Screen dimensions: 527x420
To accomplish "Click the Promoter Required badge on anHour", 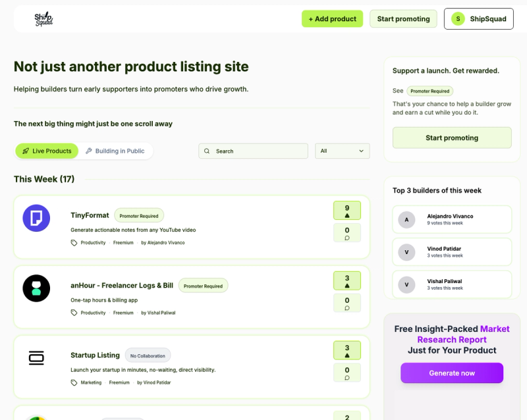I will (x=203, y=286).
